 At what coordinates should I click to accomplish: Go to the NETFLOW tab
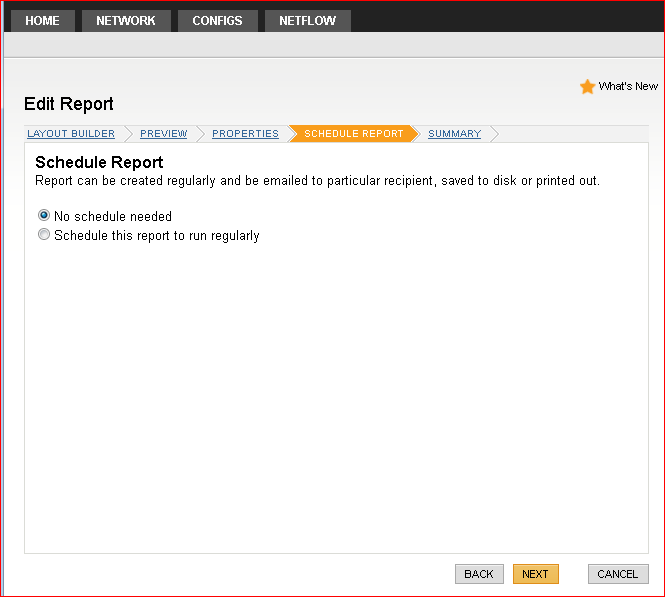pyautogui.click(x=307, y=21)
